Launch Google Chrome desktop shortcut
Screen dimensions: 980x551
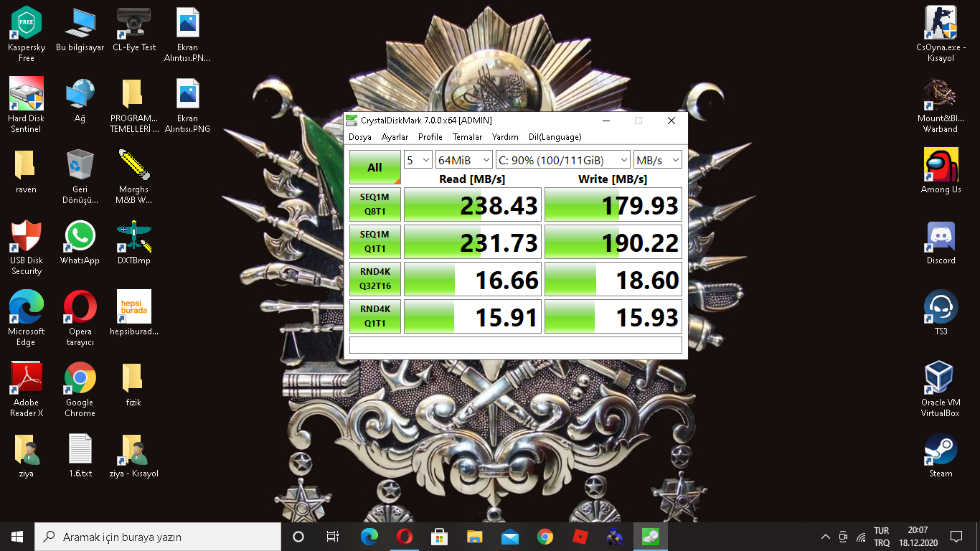pyautogui.click(x=80, y=390)
